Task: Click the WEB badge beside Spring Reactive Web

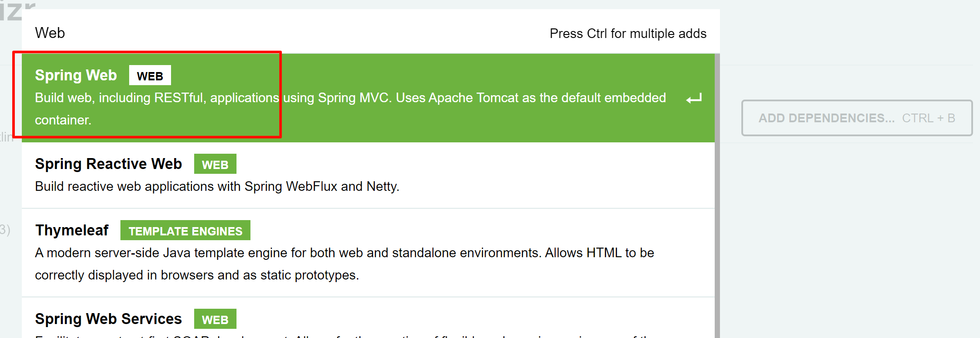Action: 215,164
